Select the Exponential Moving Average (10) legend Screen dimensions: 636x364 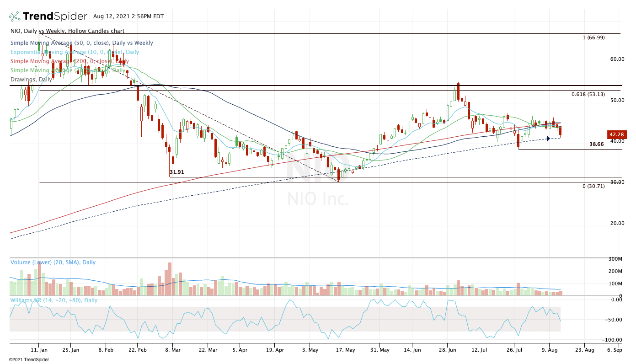tap(75, 52)
